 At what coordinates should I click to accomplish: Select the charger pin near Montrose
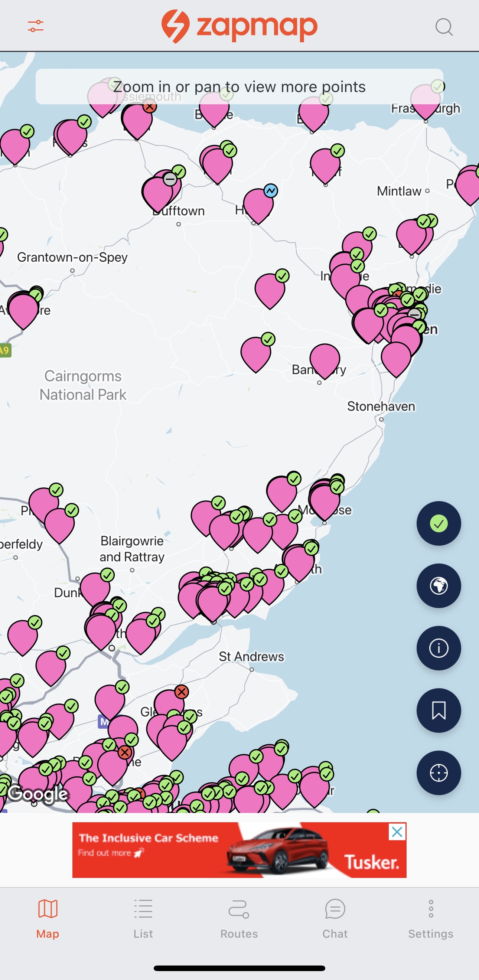pyautogui.click(x=325, y=502)
